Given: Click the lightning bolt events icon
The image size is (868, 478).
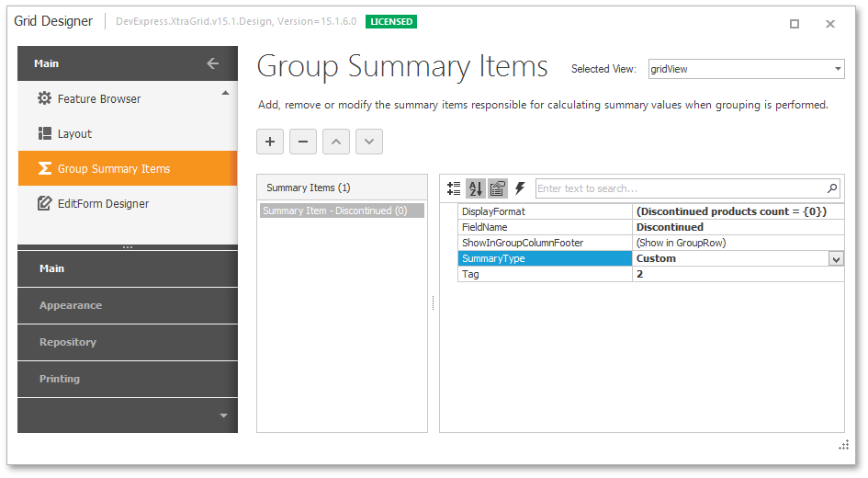Looking at the screenshot, I should pyautogui.click(x=520, y=188).
